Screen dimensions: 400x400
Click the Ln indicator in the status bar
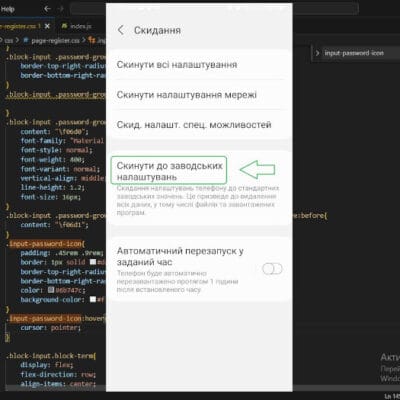click(392, 396)
